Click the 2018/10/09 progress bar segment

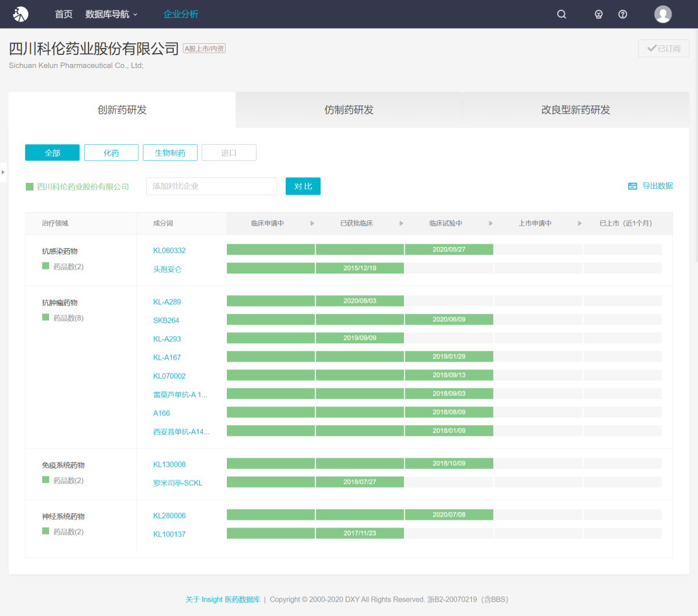[449, 463]
